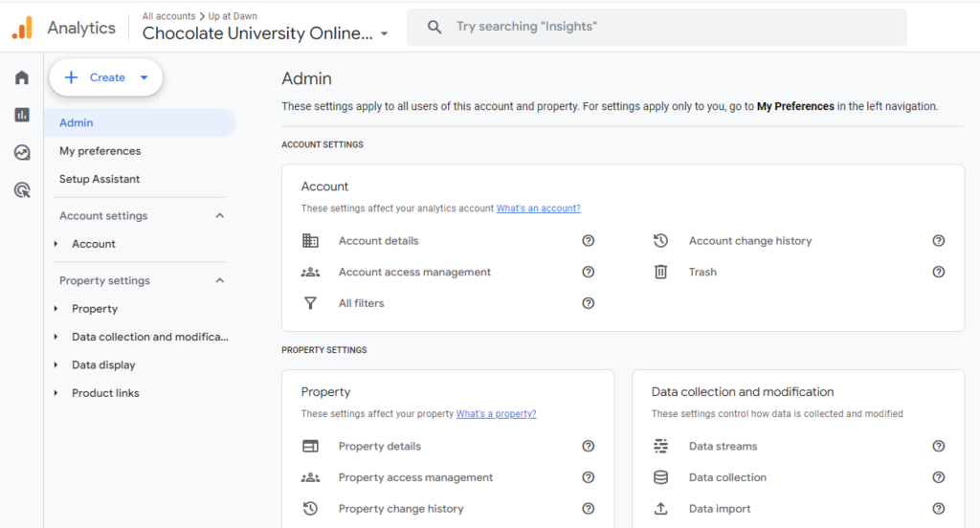Open Advertising icon in left rail
Viewport: 980px width, 528px height.
click(x=22, y=189)
